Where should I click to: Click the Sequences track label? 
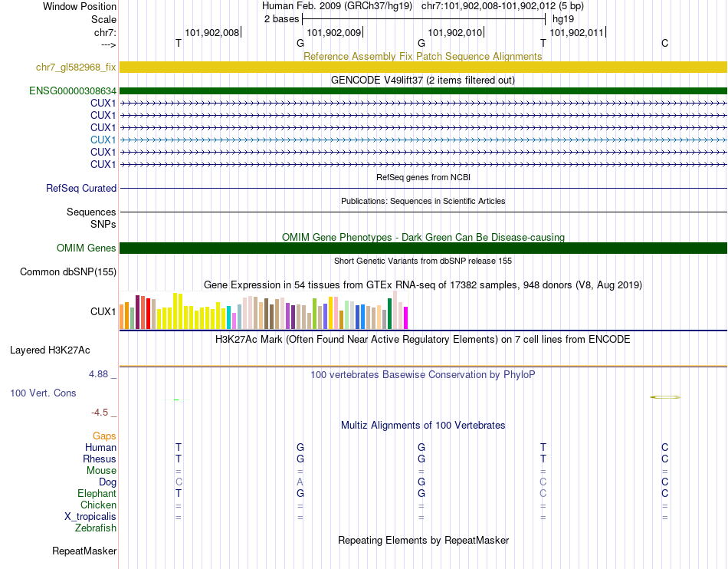tap(91, 212)
